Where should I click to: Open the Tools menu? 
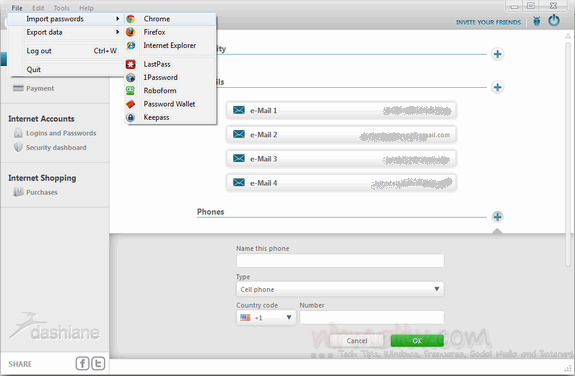pyautogui.click(x=61, y=8)
